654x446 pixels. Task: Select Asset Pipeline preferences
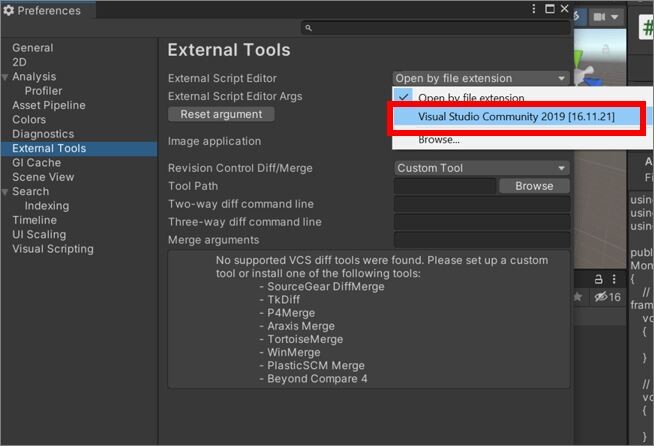pyautogui.click(x=49, y=106)
